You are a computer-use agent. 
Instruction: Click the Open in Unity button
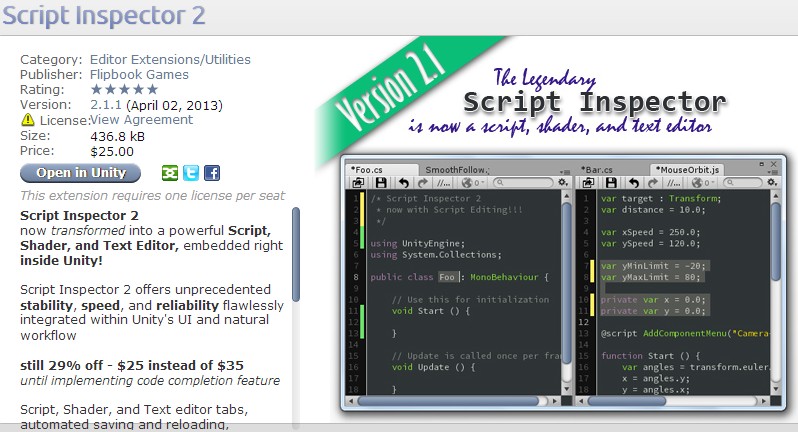[80, 173]
